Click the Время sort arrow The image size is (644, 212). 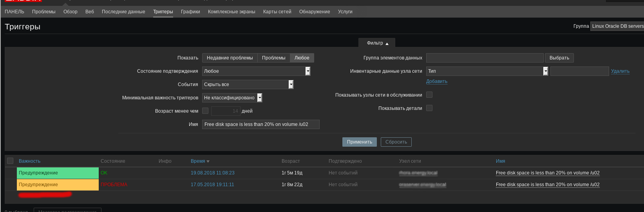[208, 161]
